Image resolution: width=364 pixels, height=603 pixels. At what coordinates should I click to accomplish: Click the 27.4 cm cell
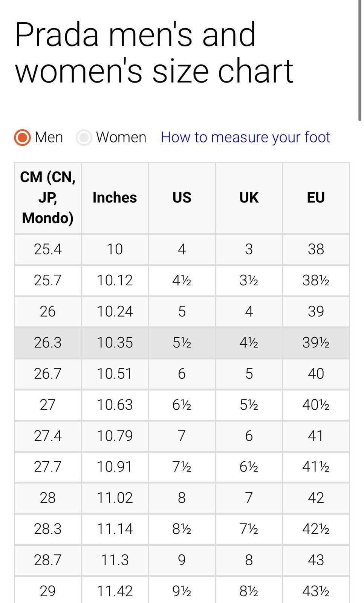coord(48,436)
